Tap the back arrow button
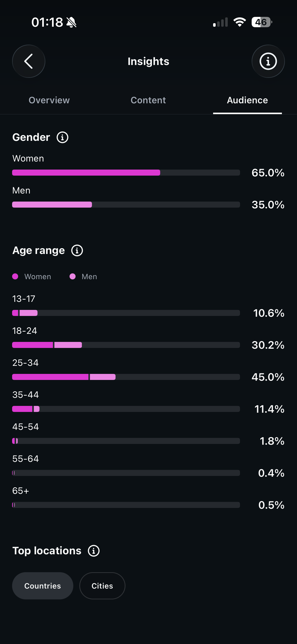 [29, 61]
